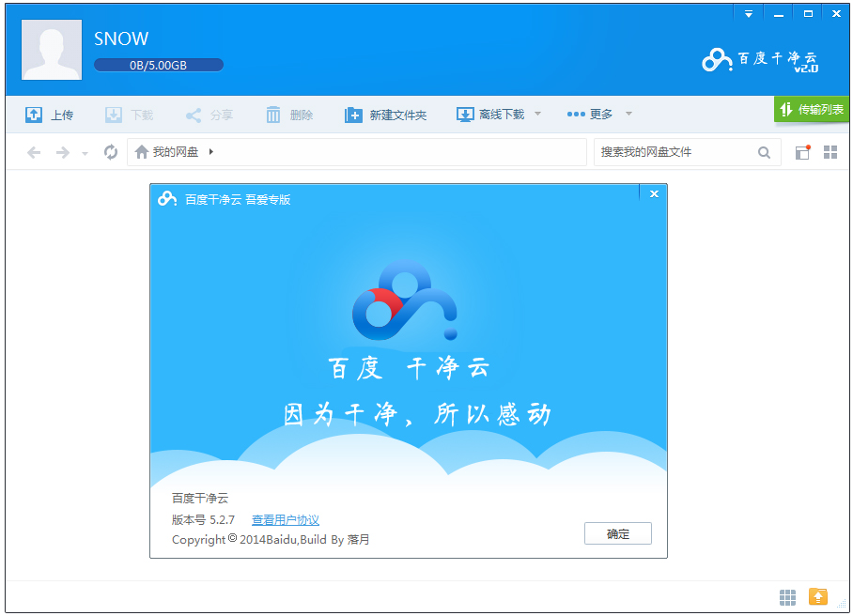Click the large cloud logo in dialog
Screen dimensions: 853x616
coord(405,300)
